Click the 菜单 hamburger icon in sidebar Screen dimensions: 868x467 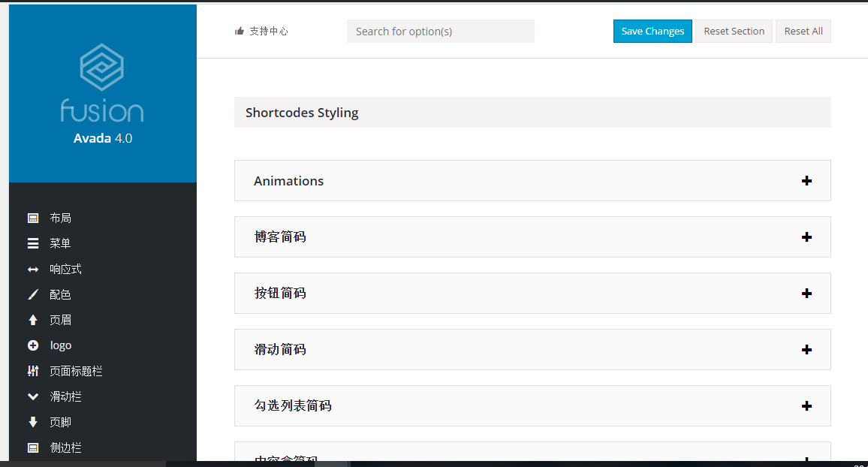coord(33,244)
